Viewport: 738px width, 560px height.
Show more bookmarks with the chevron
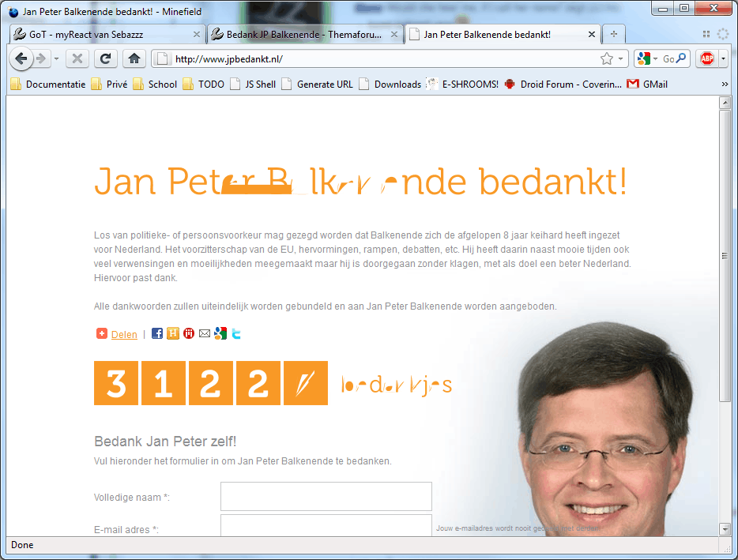tap(725, 85)
